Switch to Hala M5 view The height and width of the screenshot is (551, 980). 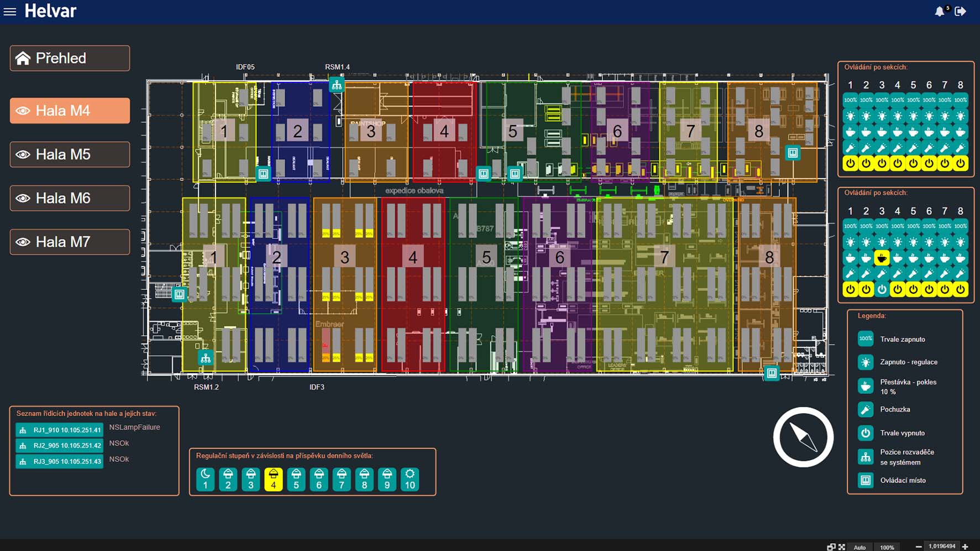click(x=70, y=154)
